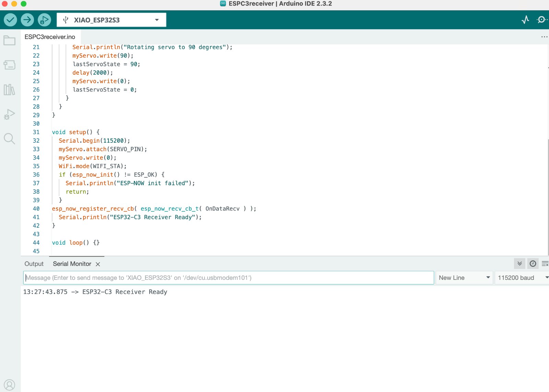
Task: Toggle autoscroll in Serial Monitor
Action: point(519,263)
